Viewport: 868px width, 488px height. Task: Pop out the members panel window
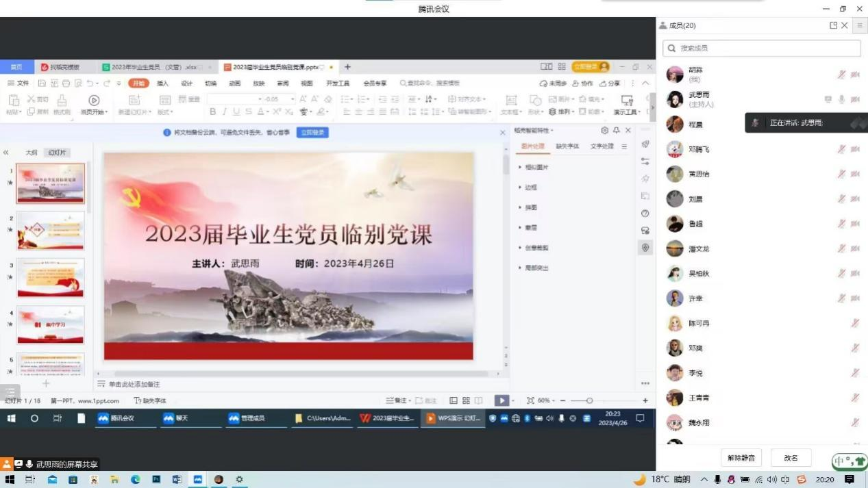click(x=833, y=25)
